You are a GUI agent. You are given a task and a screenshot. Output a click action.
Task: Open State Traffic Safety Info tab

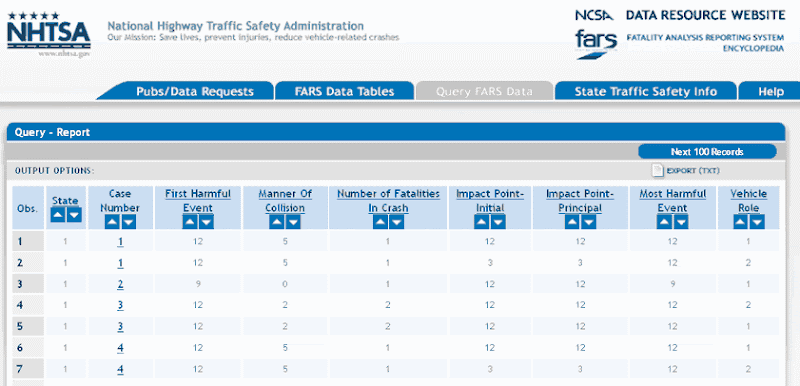point(645,91)
